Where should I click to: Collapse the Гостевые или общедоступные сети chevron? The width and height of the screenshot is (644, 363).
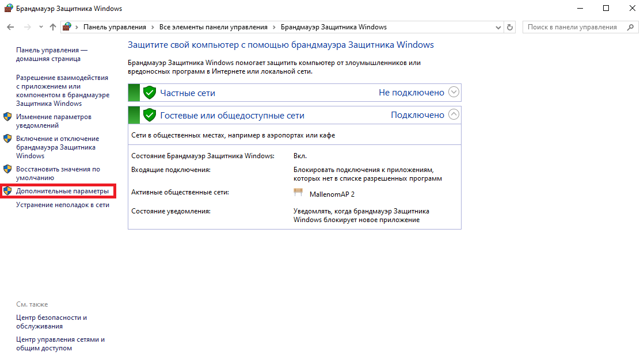pyautogui.click(x=454, y=114)
